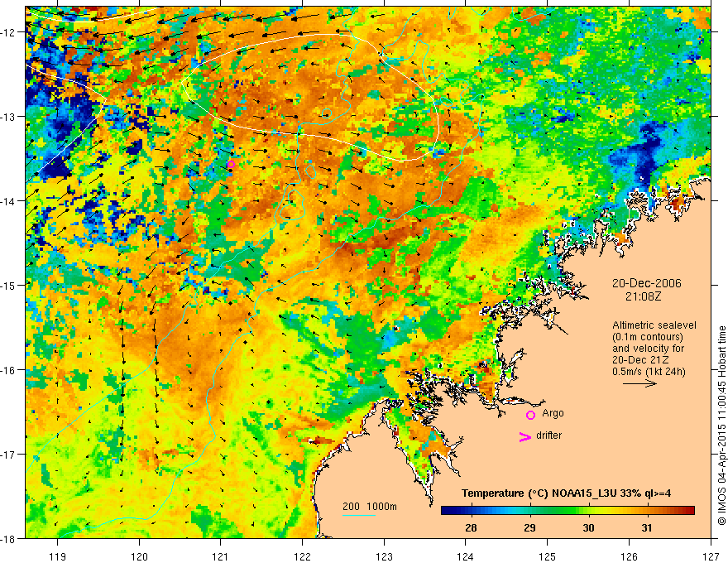This screenshot has height=563, width=728.
Task: Click the 'and velocity for' caption line
Action: coord(648,349)
